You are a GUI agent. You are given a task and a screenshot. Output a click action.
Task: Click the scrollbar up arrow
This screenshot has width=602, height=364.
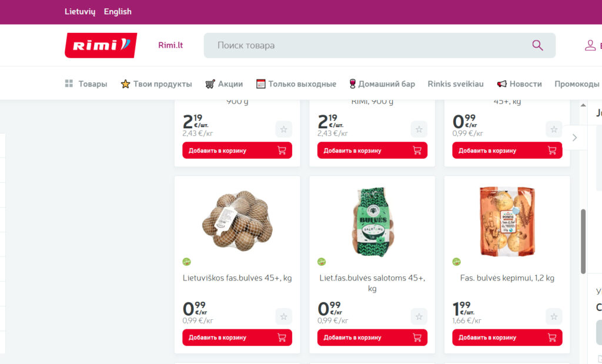583,105
